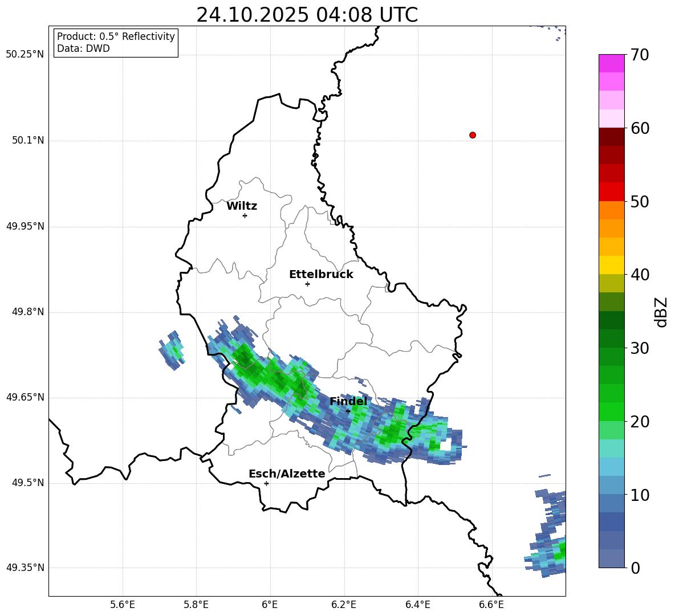Click the 49.5°N latitude label
Viewport: 675px width, 616px height.
(x=28, y=483)
